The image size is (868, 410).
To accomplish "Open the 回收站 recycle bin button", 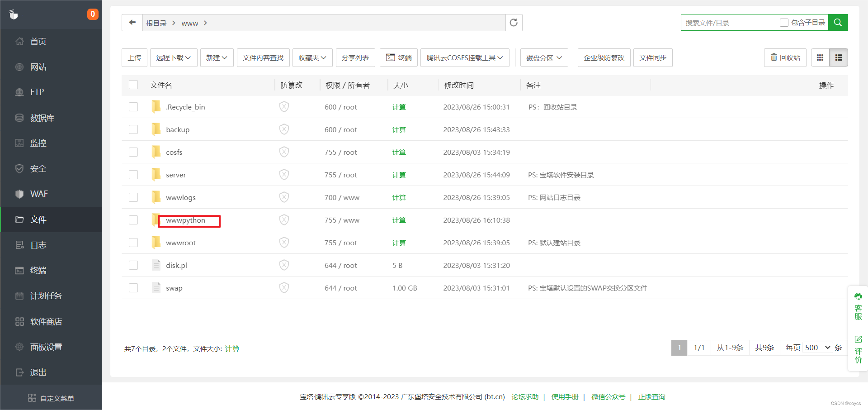I will pos(785,57).
